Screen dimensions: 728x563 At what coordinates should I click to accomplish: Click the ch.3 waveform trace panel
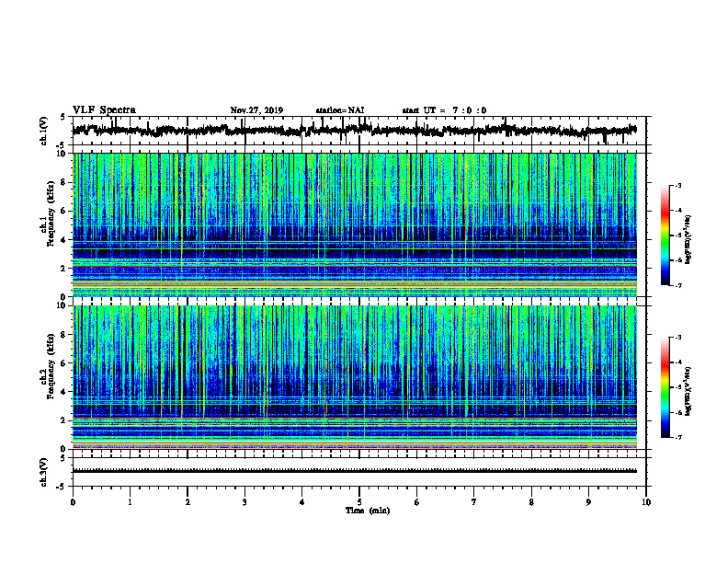point(359,472)
